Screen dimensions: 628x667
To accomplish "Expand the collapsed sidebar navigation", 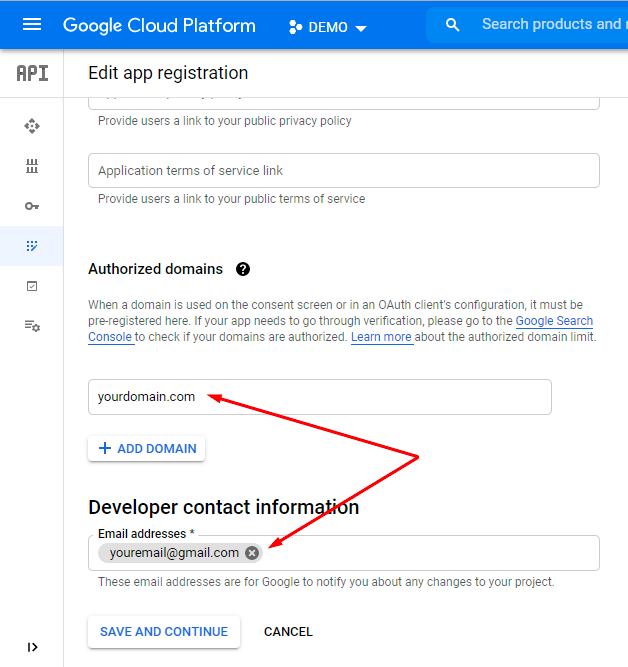I will [x=32, y=647].
